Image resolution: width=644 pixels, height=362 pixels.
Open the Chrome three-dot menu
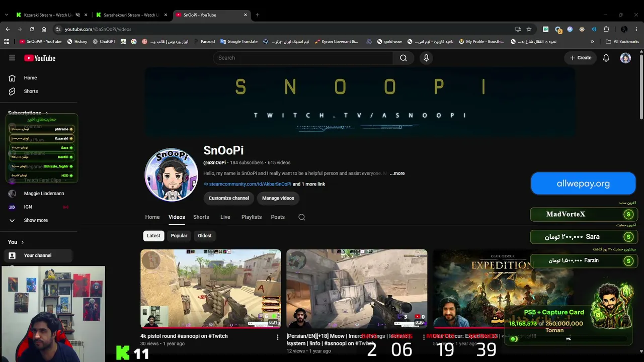click(x=636, y=29)
